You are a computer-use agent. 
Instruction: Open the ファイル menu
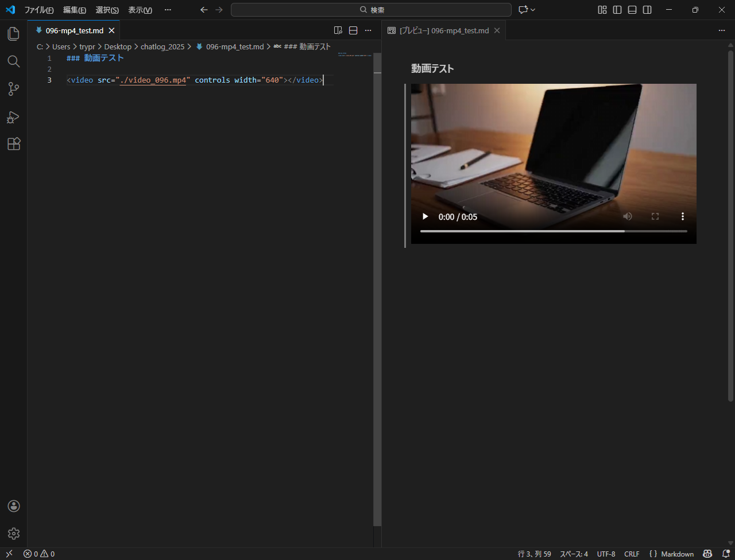pos(39,10)
